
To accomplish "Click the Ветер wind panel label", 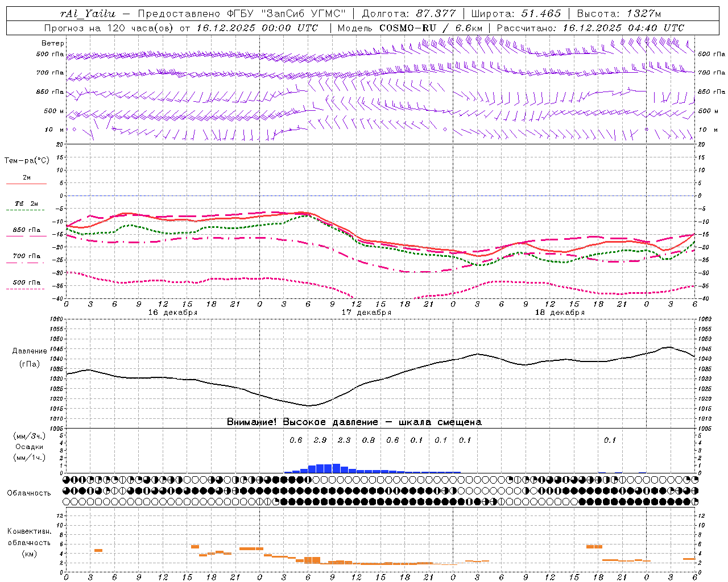I will pyautogui.click(x=53, y=43).
